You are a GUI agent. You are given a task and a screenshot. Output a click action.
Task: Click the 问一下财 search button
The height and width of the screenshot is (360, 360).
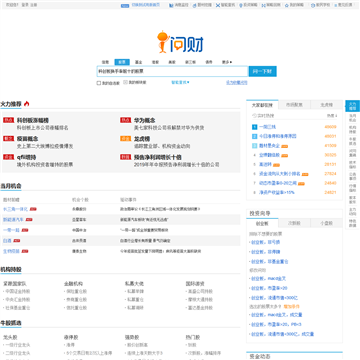(262, 71)
